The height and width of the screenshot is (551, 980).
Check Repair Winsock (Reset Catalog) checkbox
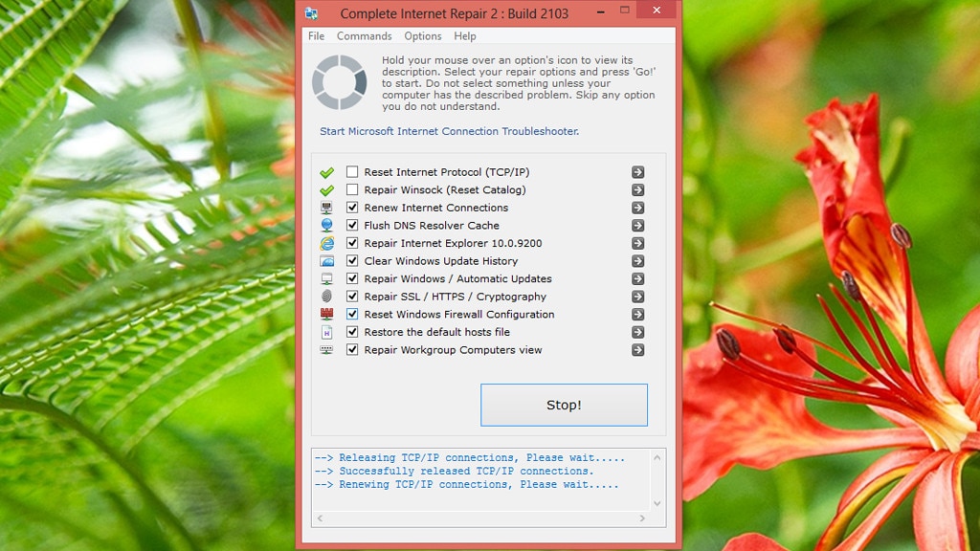352,189
